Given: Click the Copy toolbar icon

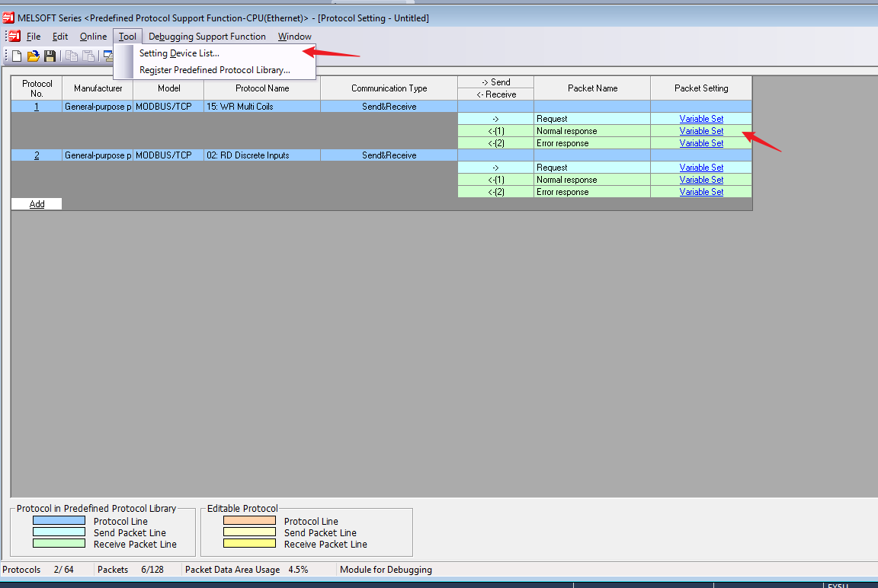Looking at the screenshot, I should click(72, 56).
